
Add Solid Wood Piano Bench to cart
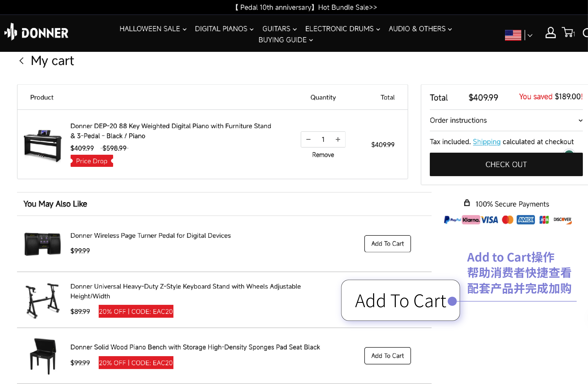pyautogui.click(x=388, y=356)
